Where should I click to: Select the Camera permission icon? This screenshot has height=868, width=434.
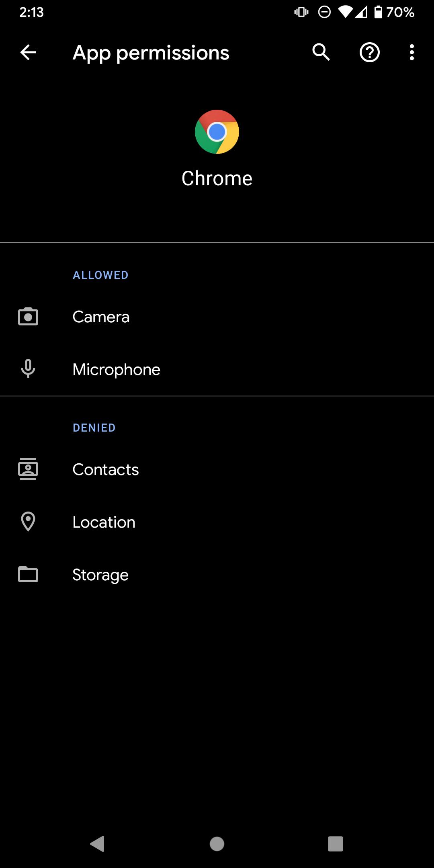[29, 317]
